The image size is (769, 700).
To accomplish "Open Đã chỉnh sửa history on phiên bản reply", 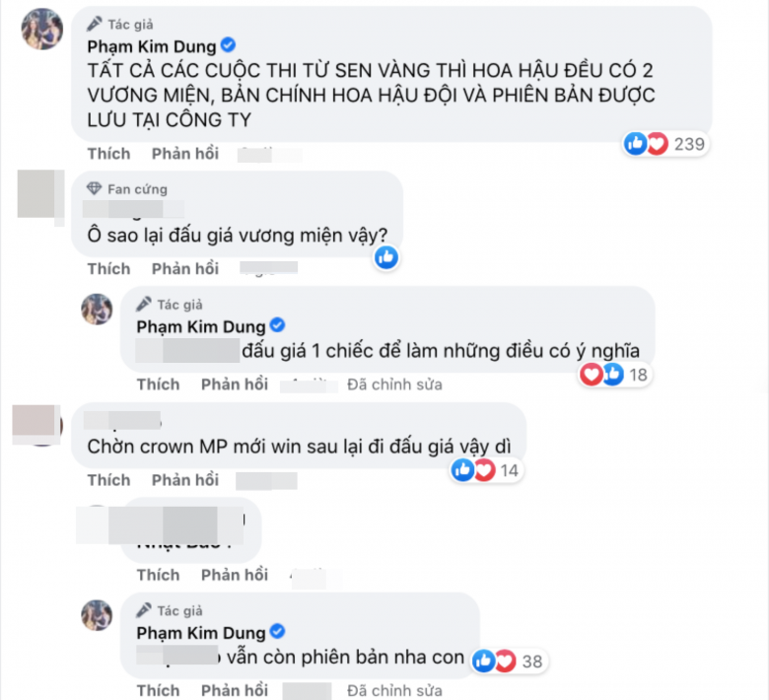I will coord(394,691).
